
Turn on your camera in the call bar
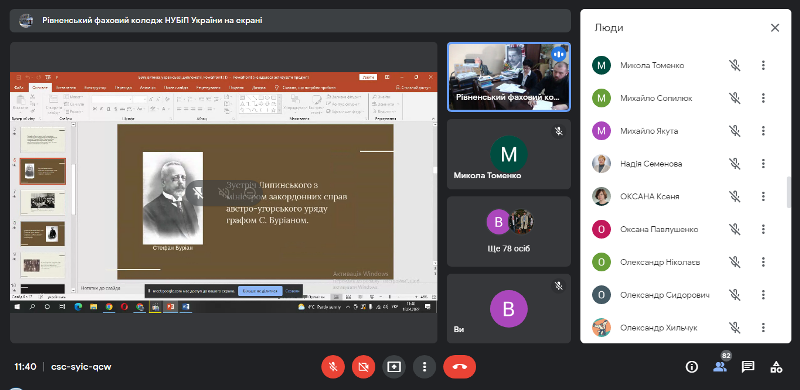point(363,367)
